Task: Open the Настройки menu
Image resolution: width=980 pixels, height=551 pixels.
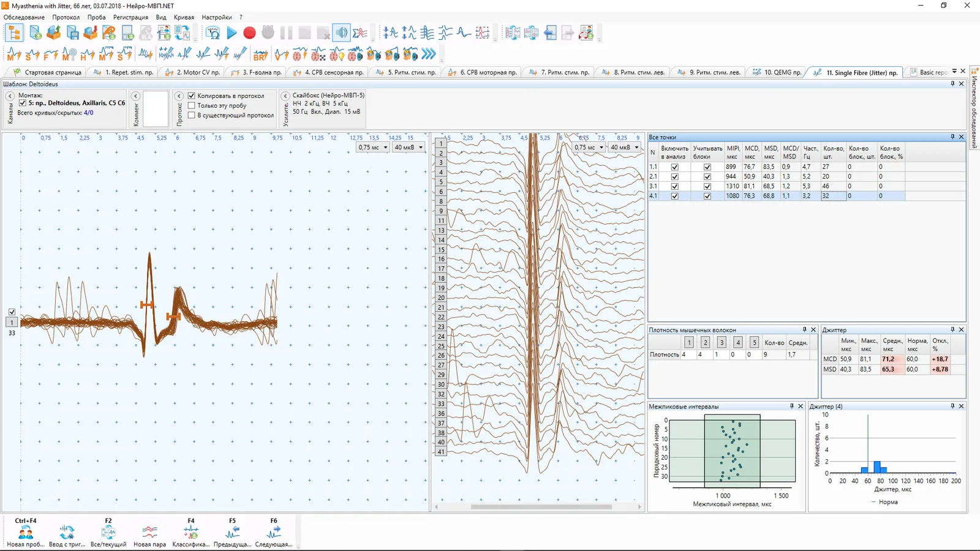Action: tap(216, 17)
